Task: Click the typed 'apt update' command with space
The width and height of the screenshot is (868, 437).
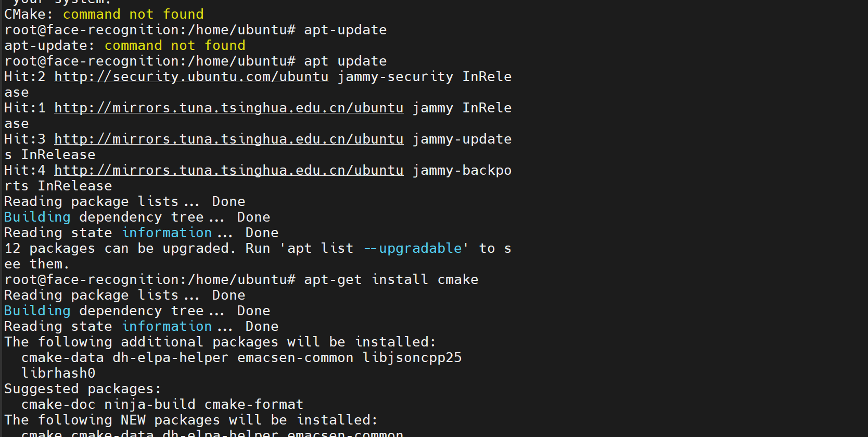Action: pos(345,61)
